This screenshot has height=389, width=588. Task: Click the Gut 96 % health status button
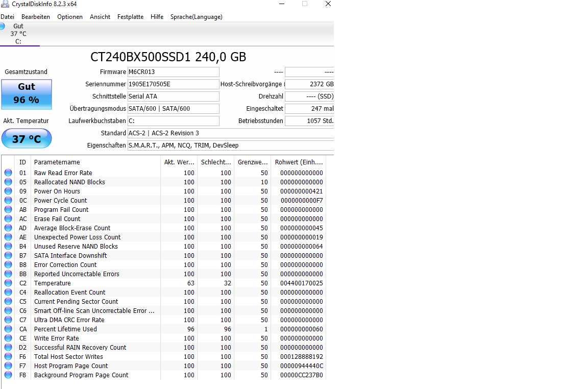point(27,94)
